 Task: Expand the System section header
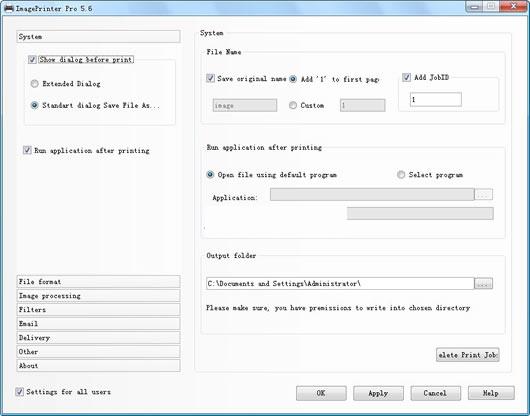pos(98,36)
